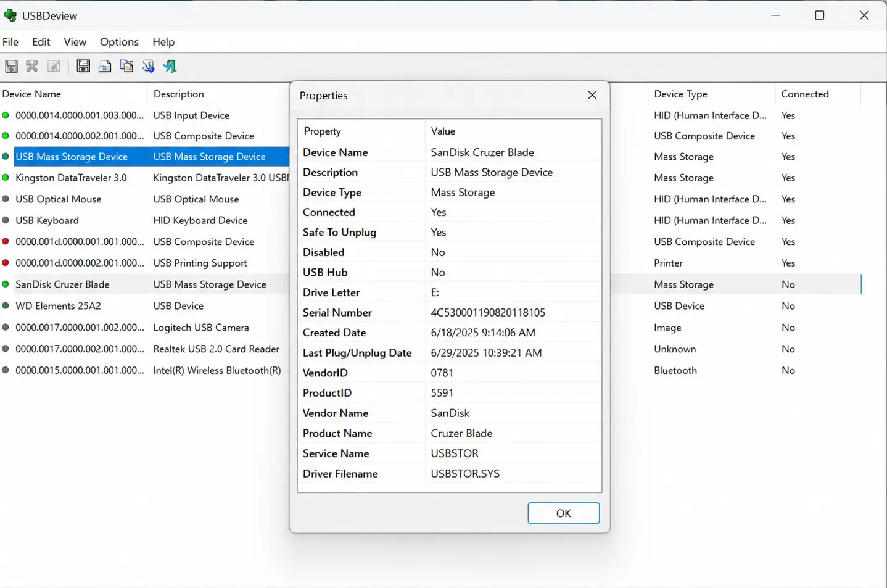Screen dimensions: 887x588
Task: Click the Disabled property label
Action: click(323, 252)
